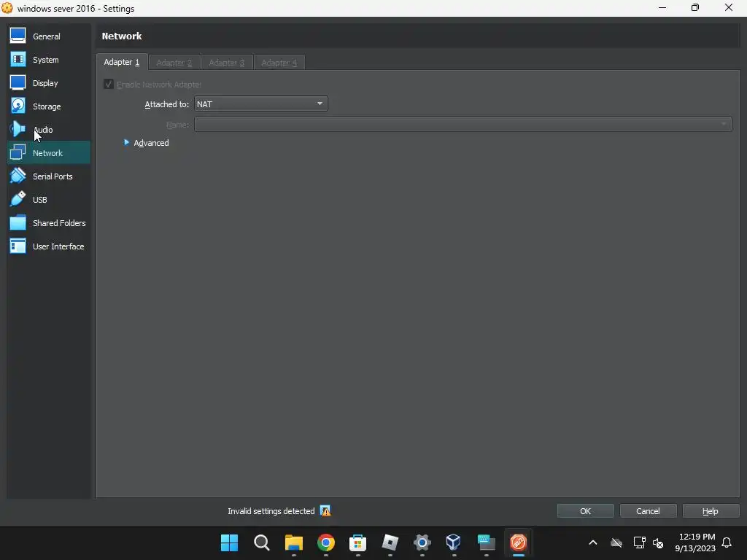The height and width of the screenshot is (560, 747).
Task: Switch to the Adapter 3 tab
Action: point(227,63)
